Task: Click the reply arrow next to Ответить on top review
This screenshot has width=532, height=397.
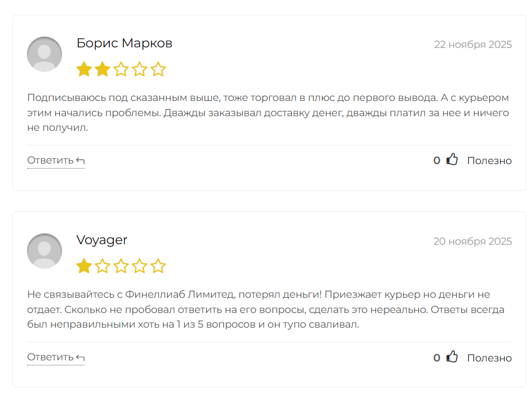Action: (x=79, y=160)
